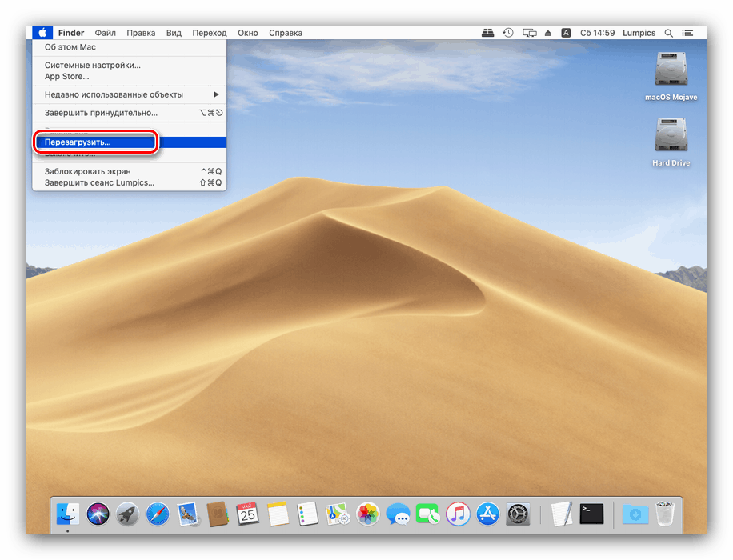Choose Завершить сеанс Lumpics…

130,182
